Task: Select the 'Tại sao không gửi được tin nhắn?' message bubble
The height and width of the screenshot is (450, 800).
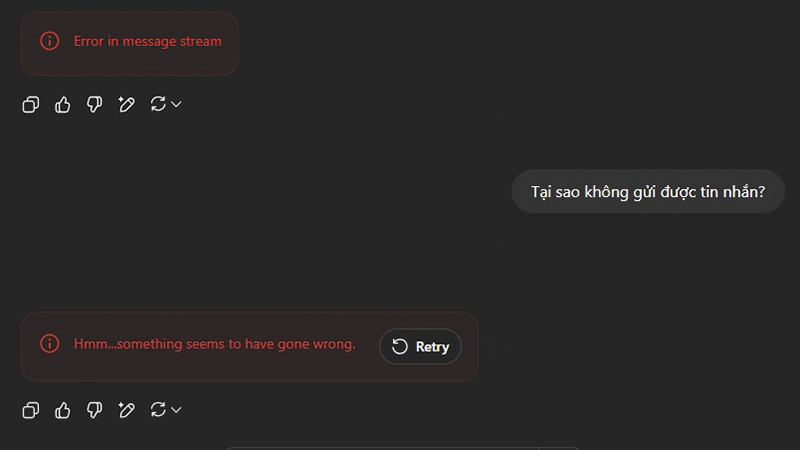Action: coord(647,191)
